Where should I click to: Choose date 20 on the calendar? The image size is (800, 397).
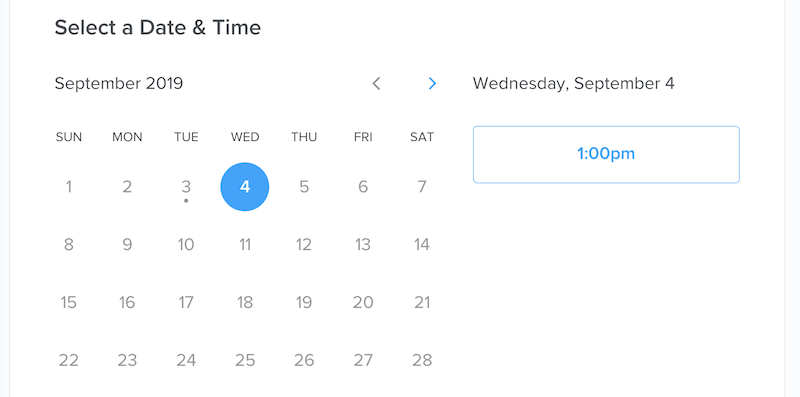363,303
